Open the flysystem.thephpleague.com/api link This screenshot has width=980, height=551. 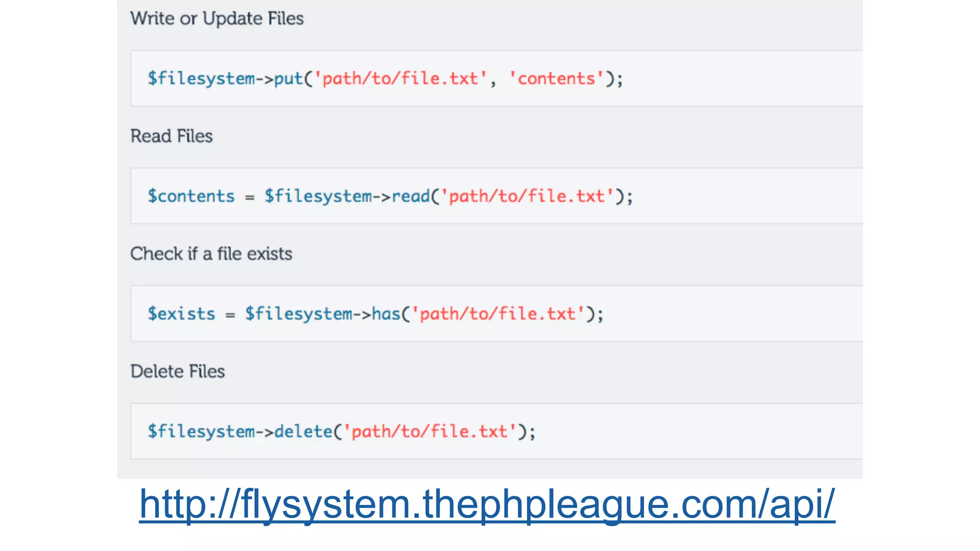[x=487, y=505]
